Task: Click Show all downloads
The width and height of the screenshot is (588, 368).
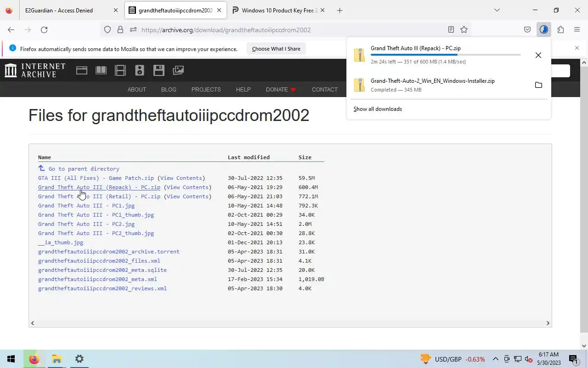Action: 378,109
